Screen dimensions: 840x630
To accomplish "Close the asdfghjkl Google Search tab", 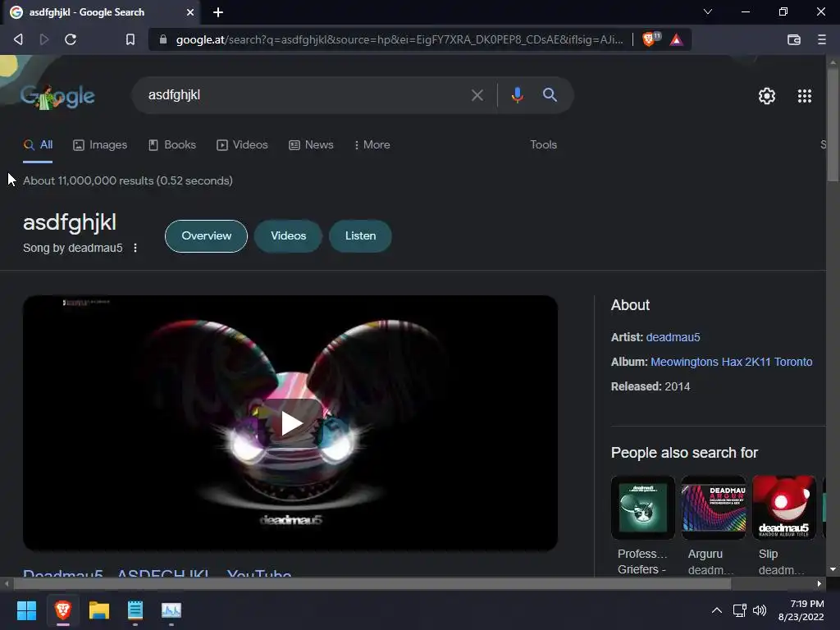I will click(x=189, y=11).
